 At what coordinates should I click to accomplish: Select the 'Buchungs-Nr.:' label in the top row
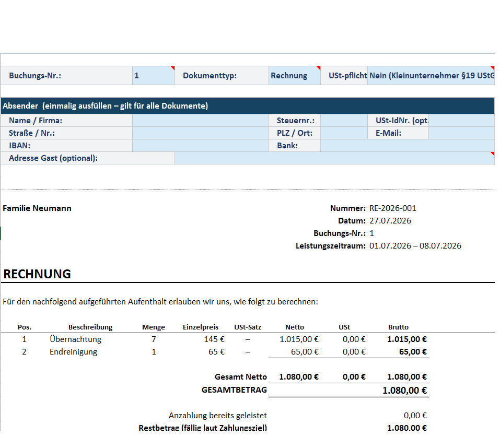(35, 76)
